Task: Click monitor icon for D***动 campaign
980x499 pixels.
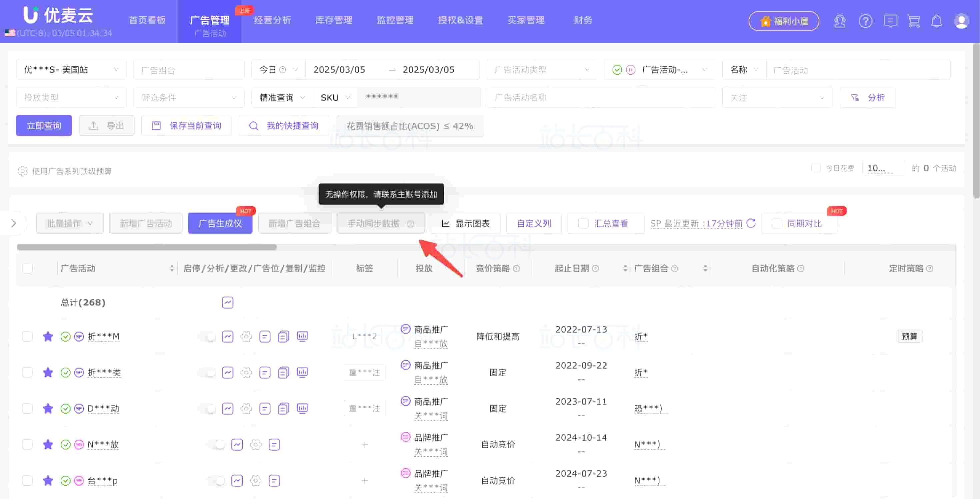Action: pos(302,408)
